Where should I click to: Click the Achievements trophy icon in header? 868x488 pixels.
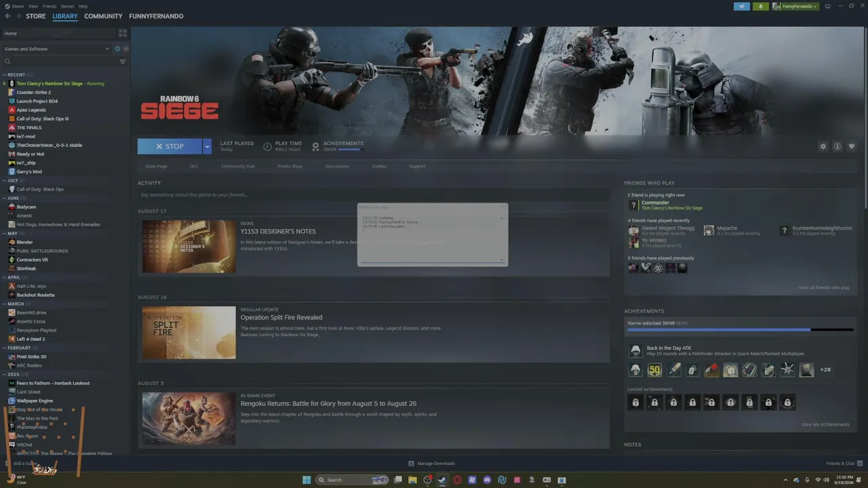click(x=315, y=146)
